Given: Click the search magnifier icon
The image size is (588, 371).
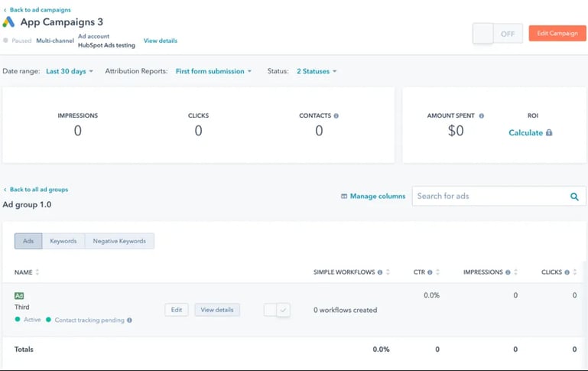Looking at the screenshot, I should (x=574, y=196).
